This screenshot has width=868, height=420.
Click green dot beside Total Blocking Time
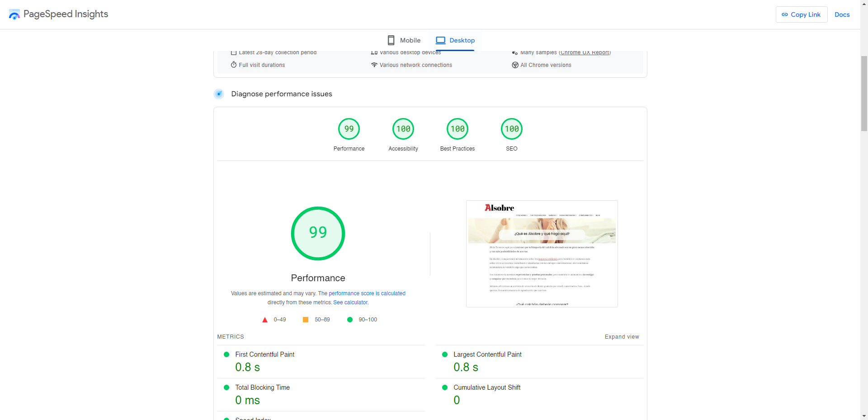226,387
